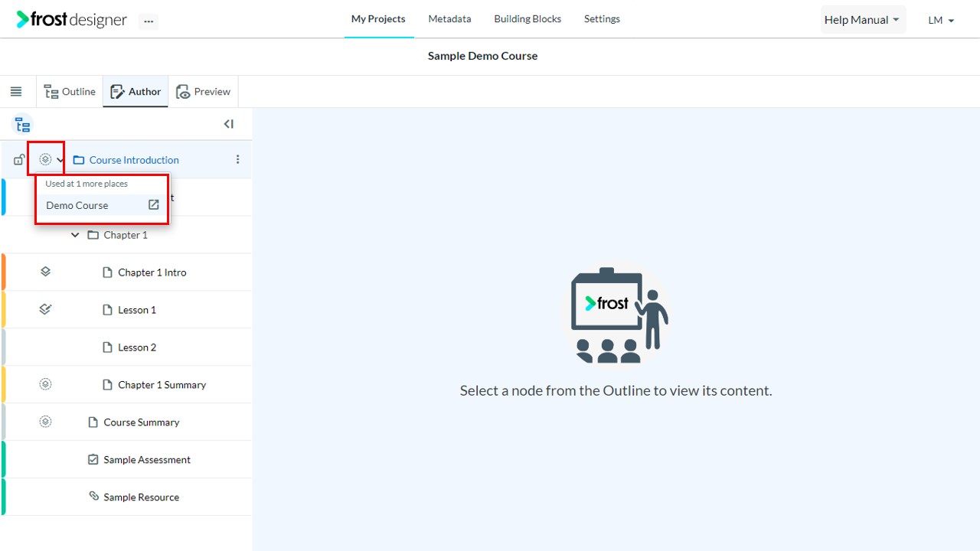
Task: Switch to the Preview tab
Action: (x=204, y=92)
